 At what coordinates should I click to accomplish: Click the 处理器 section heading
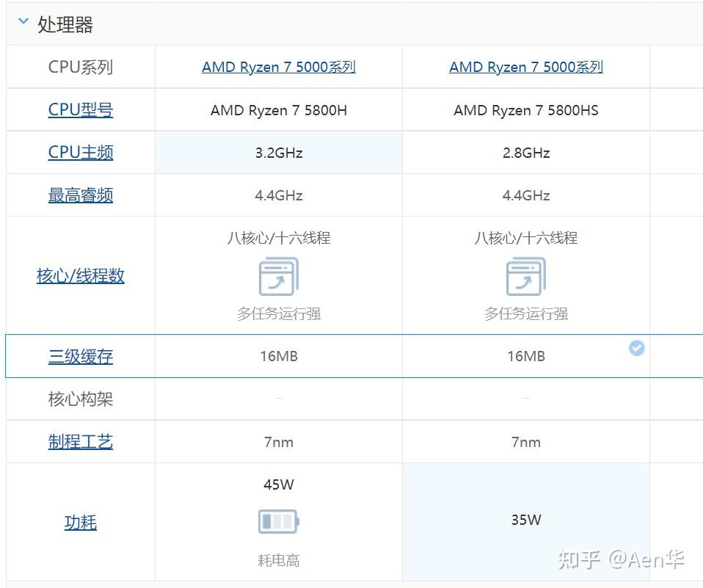[x=65, y=24]
